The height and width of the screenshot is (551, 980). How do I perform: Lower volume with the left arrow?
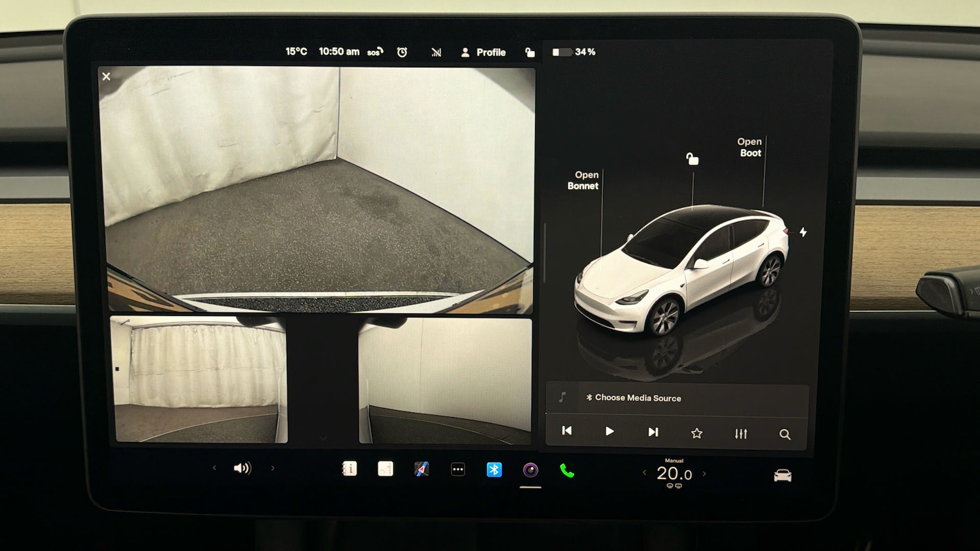click(214, 467)
